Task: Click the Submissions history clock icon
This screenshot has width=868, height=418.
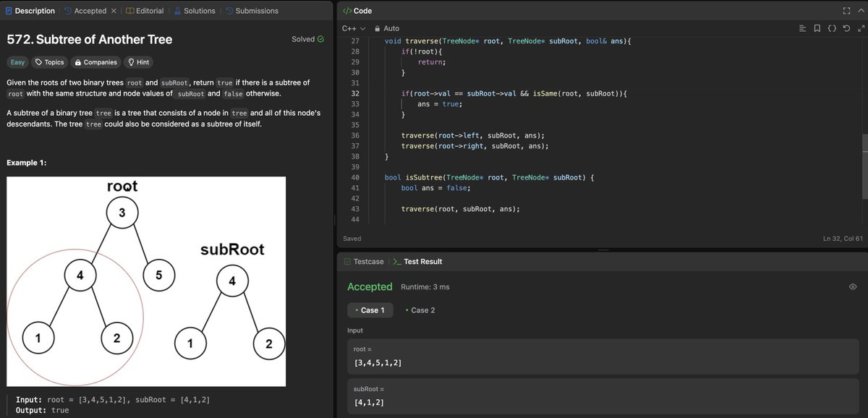Action: 229,11
